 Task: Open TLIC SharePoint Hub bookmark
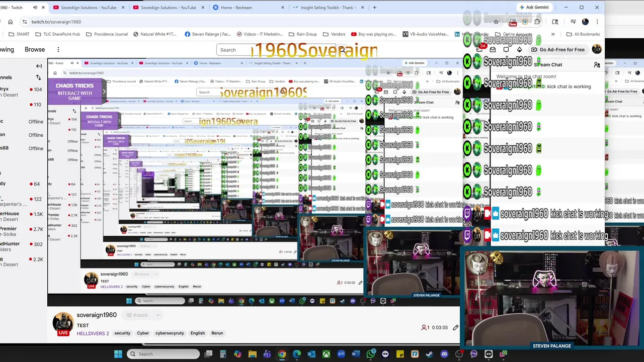click(57, 34)
